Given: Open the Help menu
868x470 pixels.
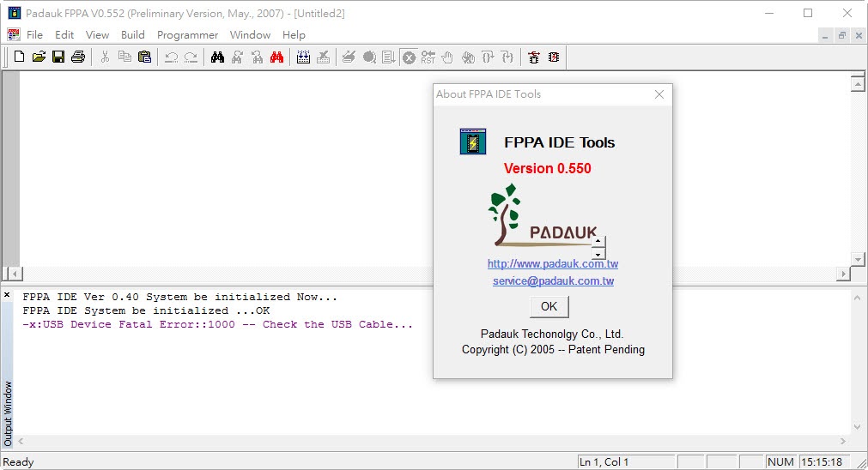Looking at the screenshot, I should (294, 35).
